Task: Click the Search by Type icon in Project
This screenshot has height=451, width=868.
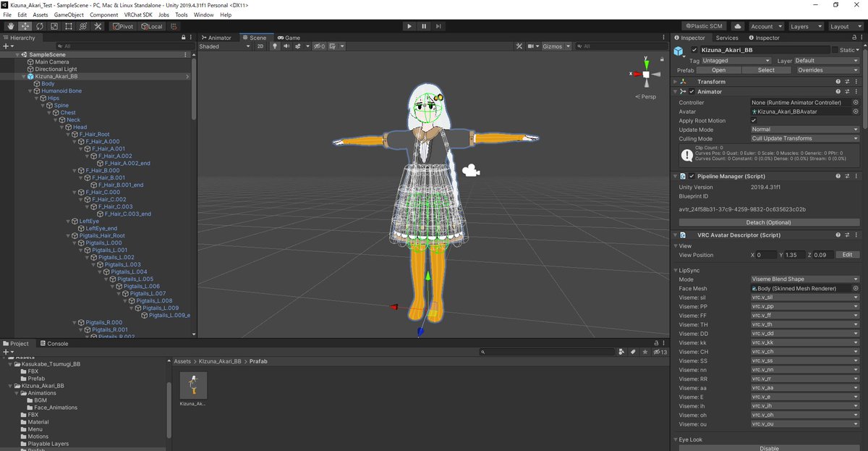Action: 622,353
